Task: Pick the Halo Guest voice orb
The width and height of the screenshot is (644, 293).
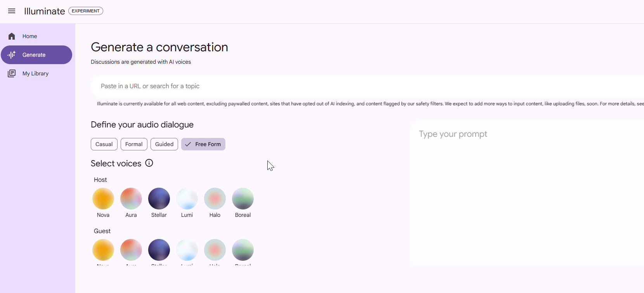Action: (215, 250)
